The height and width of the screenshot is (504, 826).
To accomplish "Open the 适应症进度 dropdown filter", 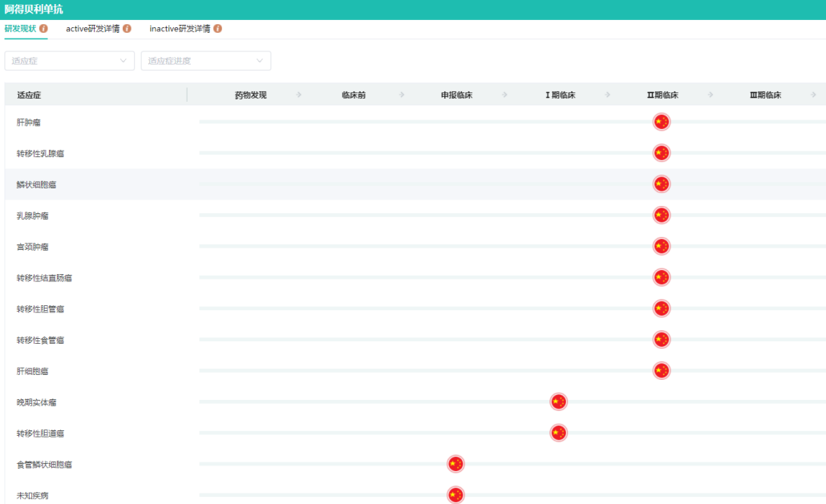I will pos(205,61).
